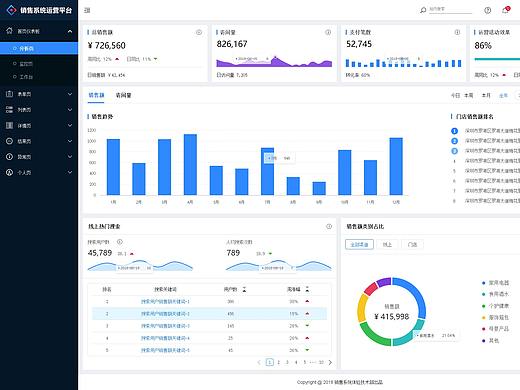Go to previous page with left arrow
Screen dimensions: 520x390
coord(259,362)
